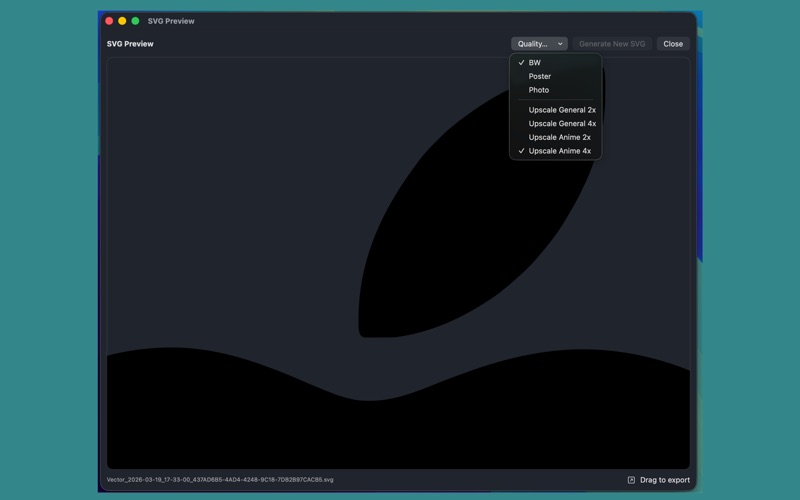Click the SVG file name at bottom

point(220,480)
